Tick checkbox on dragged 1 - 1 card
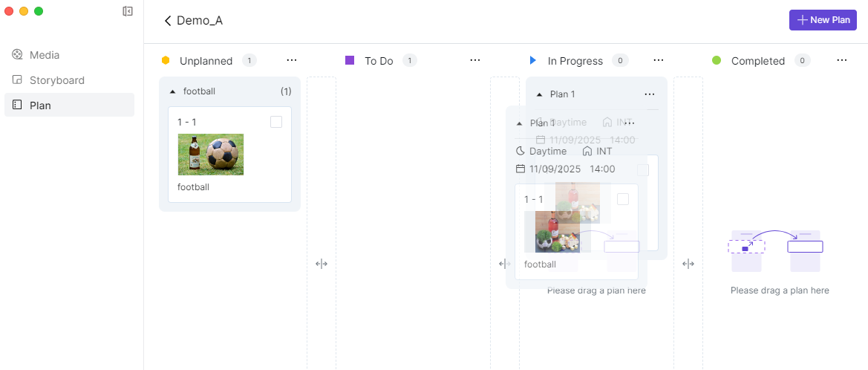Screen dimensions: 868x370 coord(623,199)
